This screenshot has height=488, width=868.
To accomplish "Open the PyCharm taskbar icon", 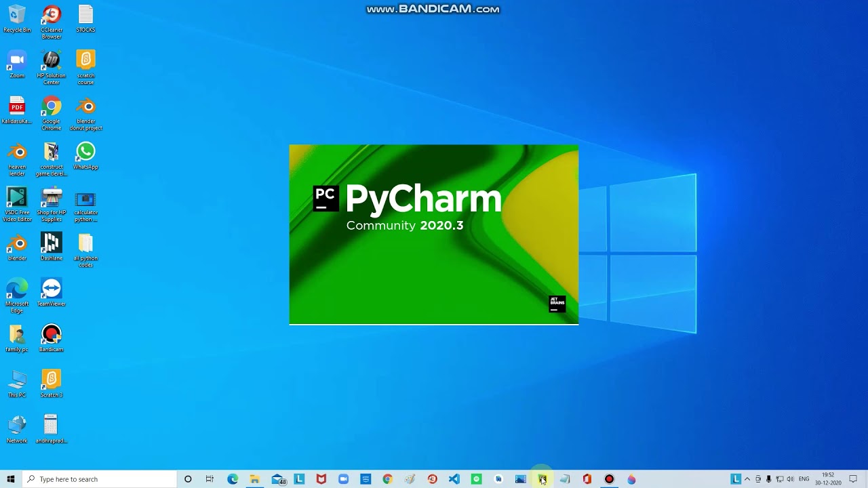I will click(x=542, y=479).
